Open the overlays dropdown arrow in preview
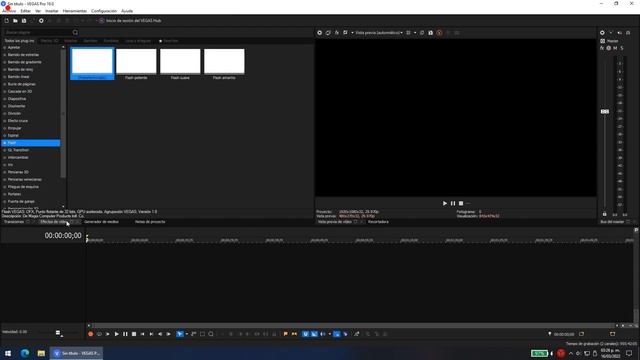Viewport: 640px width, 360px height. (415, 33)
